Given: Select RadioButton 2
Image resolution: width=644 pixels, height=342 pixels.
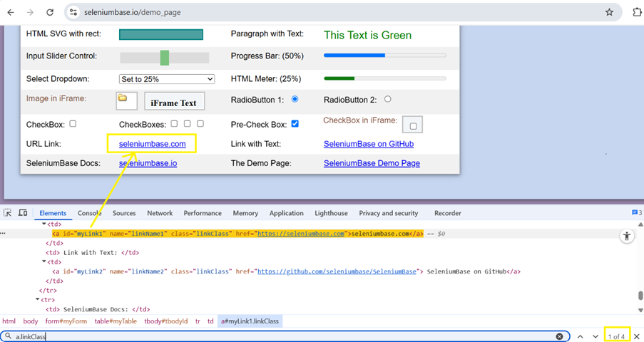Looking at the screenshot, I should (x=388, y=99).
